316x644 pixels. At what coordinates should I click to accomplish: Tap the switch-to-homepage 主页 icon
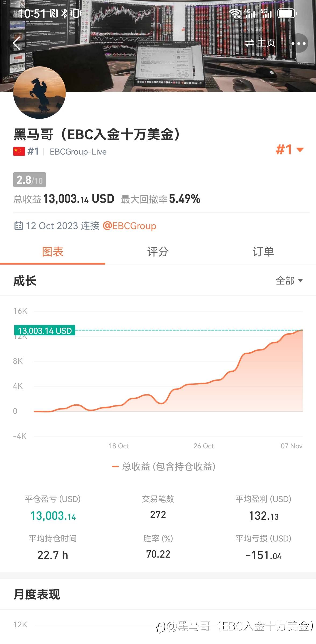(260, 43)
